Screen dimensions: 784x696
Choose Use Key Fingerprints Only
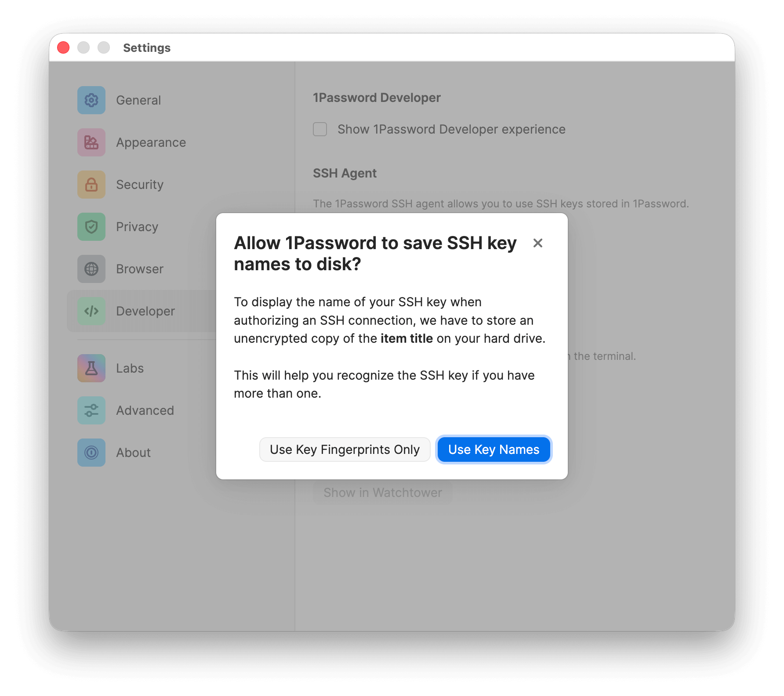[345, 449]
